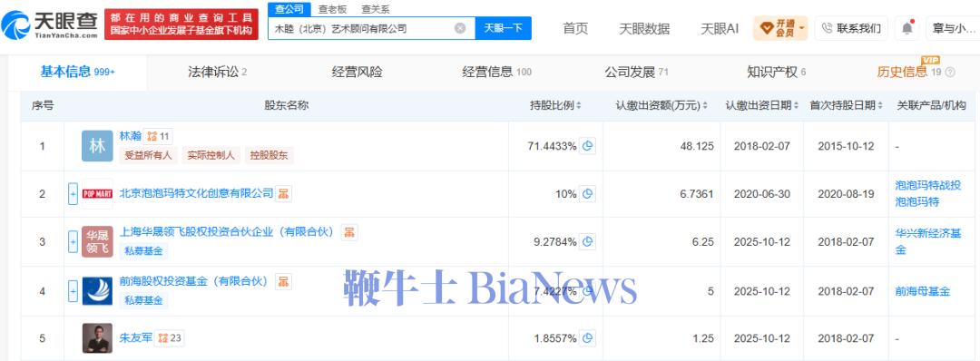Click the TianYanCha logo
Screen dimensions: 980x361
pyautogui.click(x=50, y=24)
